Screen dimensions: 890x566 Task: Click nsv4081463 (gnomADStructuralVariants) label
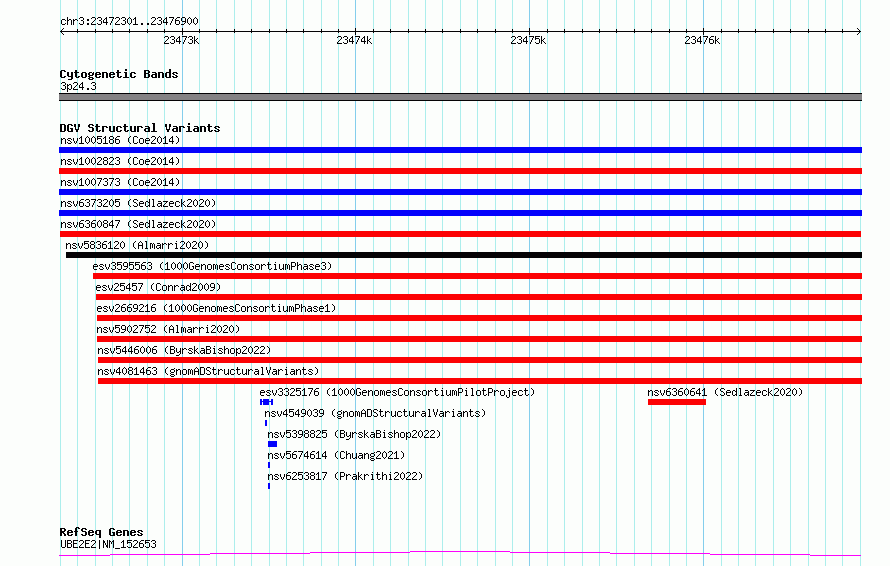pos(208,371)
